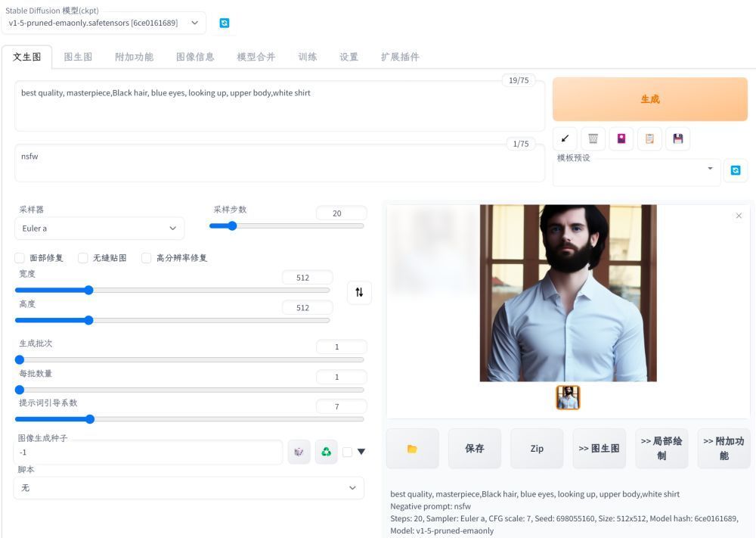Open the 图像信息 tab
The image size is (756, 538).
(195, 57)
